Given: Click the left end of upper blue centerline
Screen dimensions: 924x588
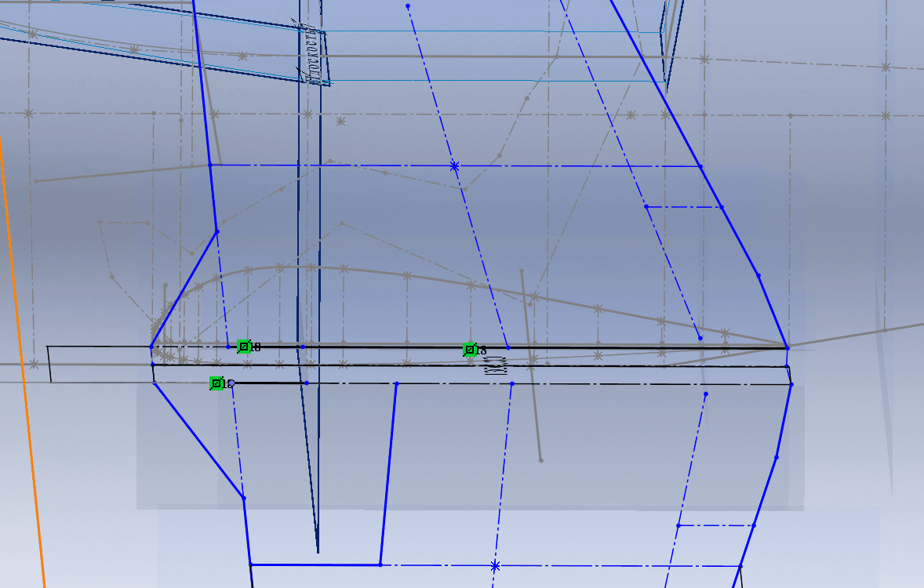Looking at the screenshot, I should tap(210, 165).
